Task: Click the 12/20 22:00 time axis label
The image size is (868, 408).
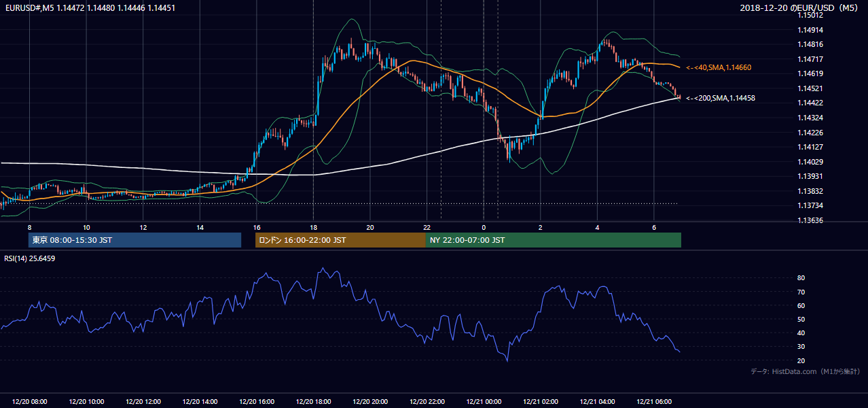Action: (x=427, y=402)
